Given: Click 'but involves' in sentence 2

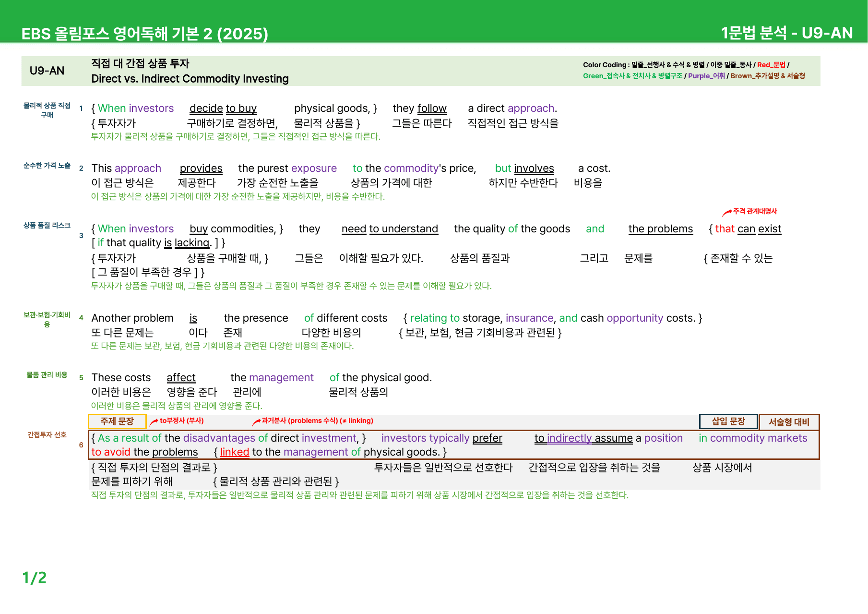Looking at the screenshot, I should (x=524, y=169).
